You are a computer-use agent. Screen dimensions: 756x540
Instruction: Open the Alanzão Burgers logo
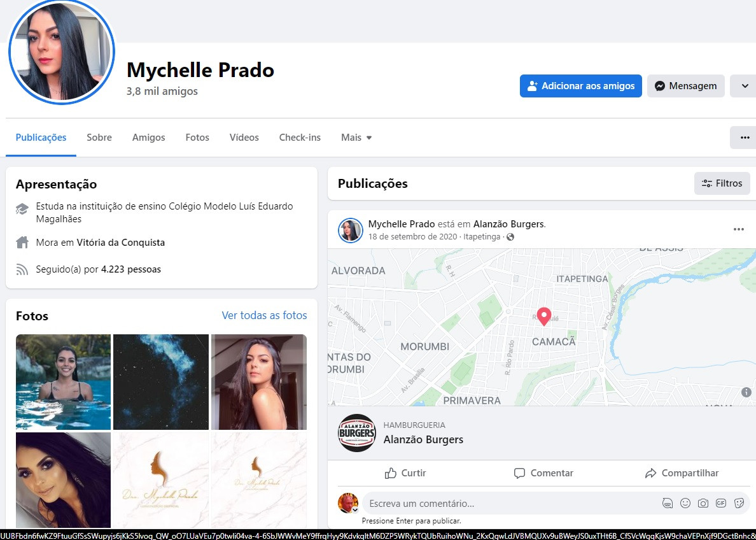pyautogui.click(x=357, y=433)
